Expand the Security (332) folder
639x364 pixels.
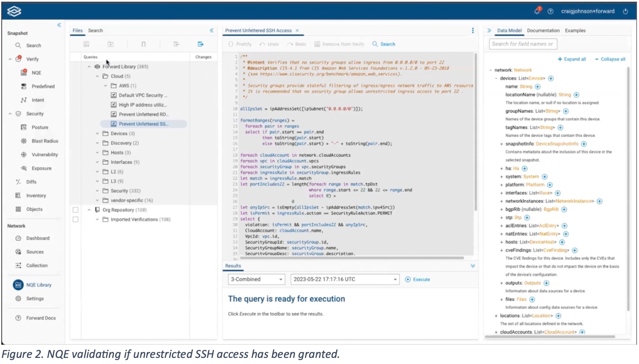tap(97, 191)
